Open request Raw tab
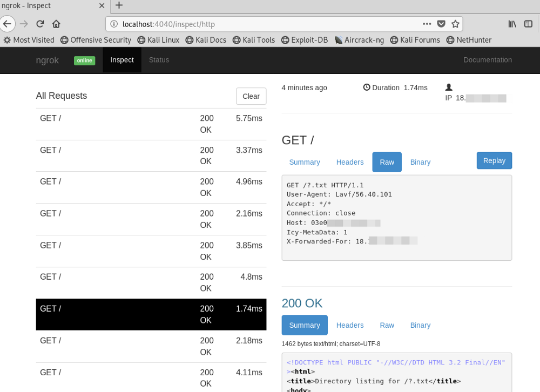The width and height of the screenshot is (540, 392). 387,162
